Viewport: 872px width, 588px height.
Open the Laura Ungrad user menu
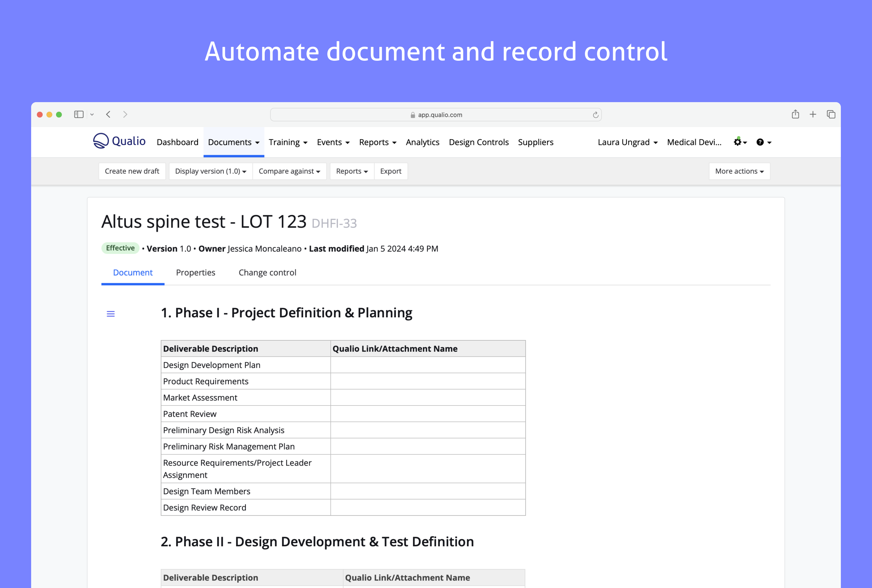click(627, 142)
